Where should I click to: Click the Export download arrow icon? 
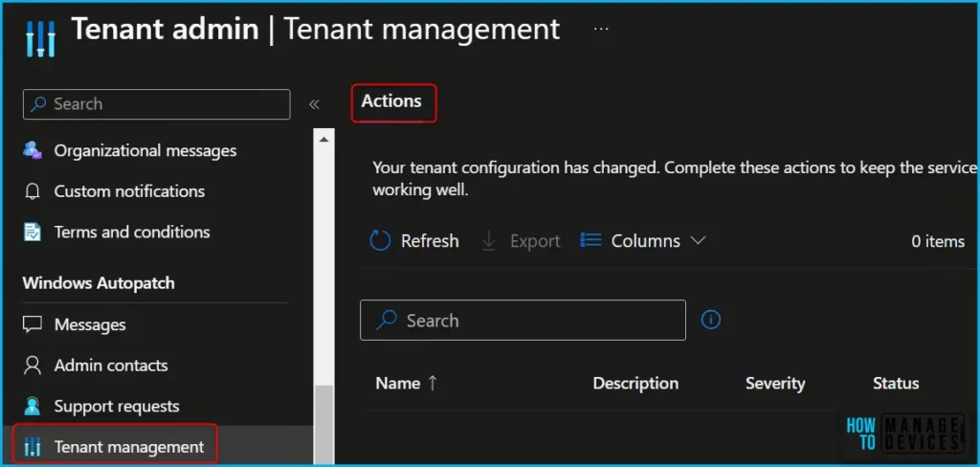coord(489,241)
